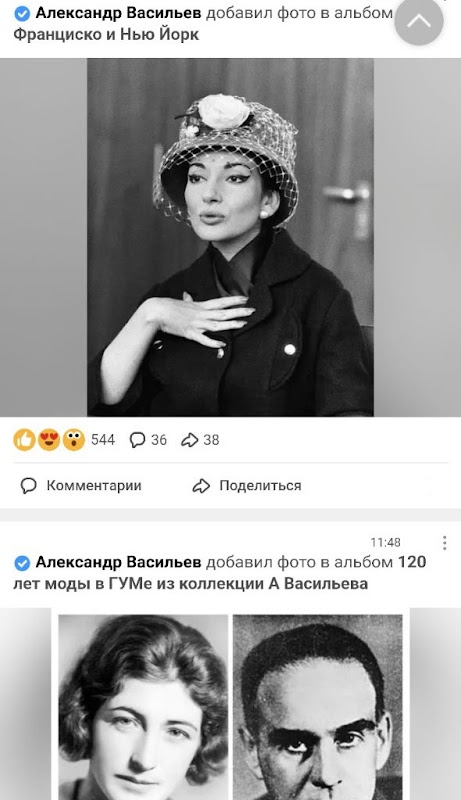Open the three-dot menu on second post
461x800 pixels.
[445, 543]
